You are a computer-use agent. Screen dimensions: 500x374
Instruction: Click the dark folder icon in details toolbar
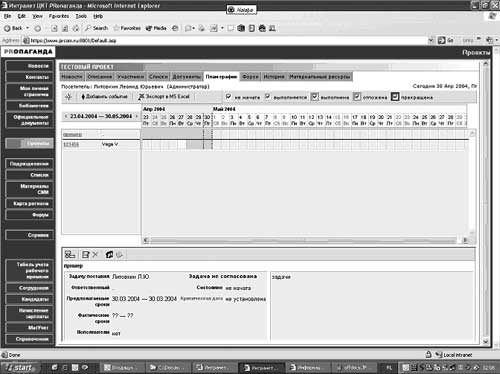click(x=109, y=255)
